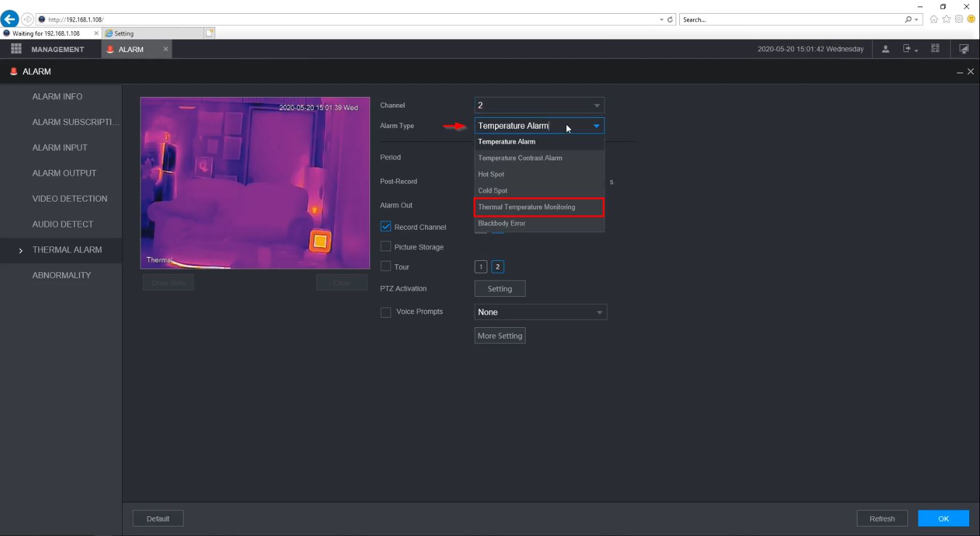Open the logout icon dropdown
The image size is (980, 536).
click(910, 49)
